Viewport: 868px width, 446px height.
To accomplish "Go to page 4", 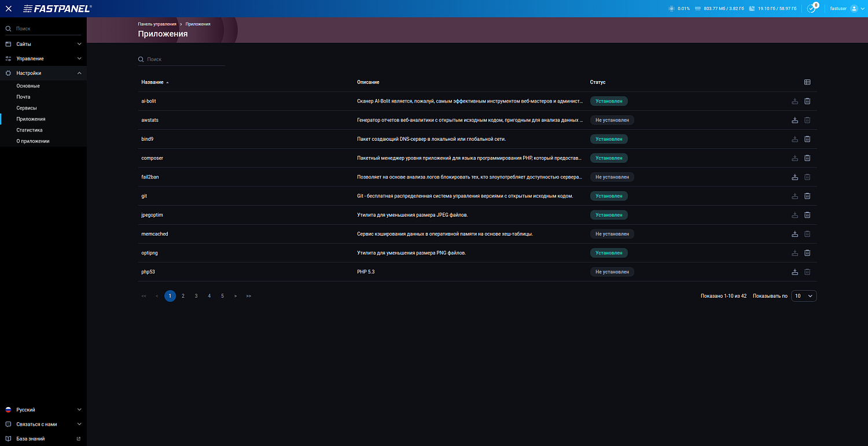I will click(x=209, y=296).
